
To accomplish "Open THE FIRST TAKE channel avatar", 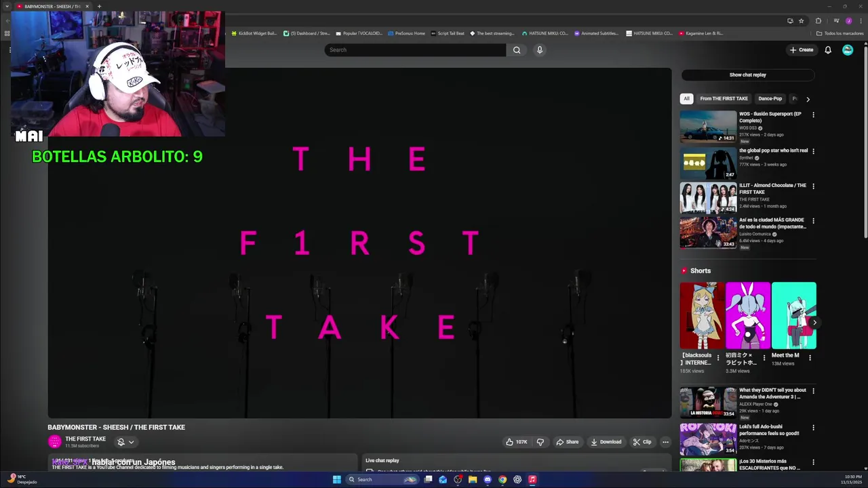I will 54,442.
